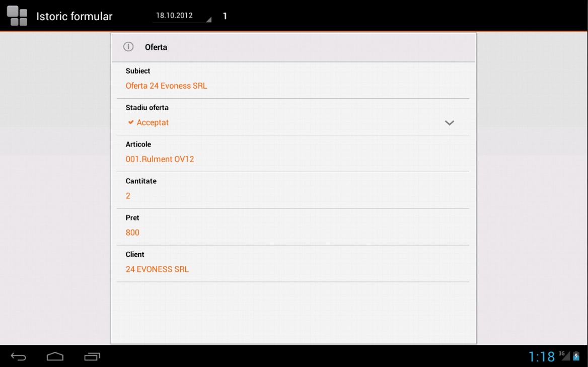Tap the page number 1 in header
588x367 pixels.
coord(225,16)
